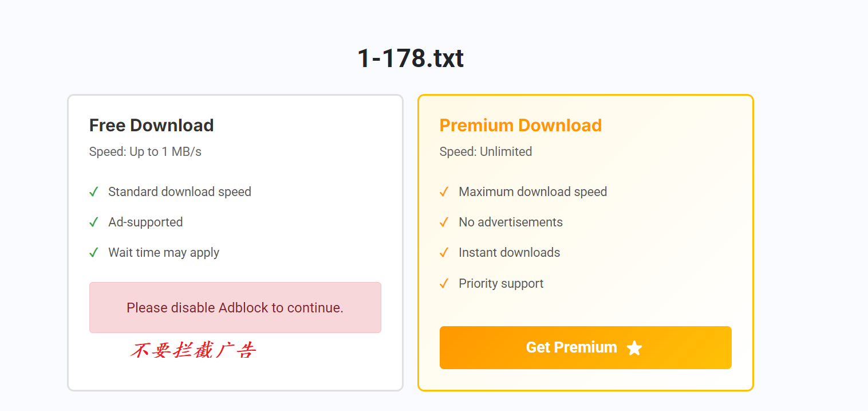Click the green checkmark beside Ad-supported
This screenshot has width=868, height=411.
tap(94, 222)
